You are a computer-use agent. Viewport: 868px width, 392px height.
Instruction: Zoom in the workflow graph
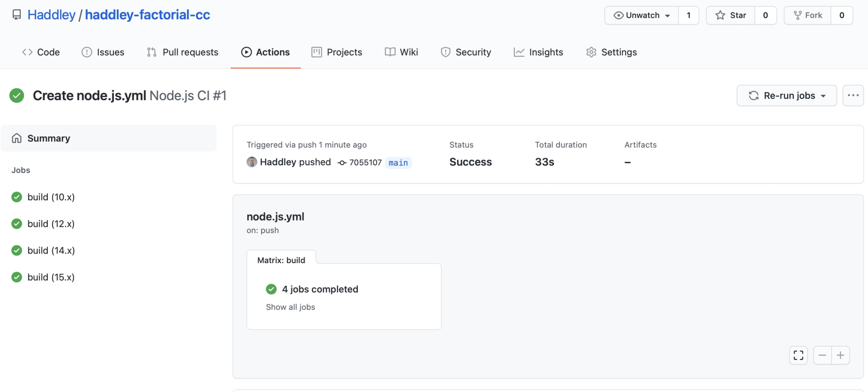point(841,355)
